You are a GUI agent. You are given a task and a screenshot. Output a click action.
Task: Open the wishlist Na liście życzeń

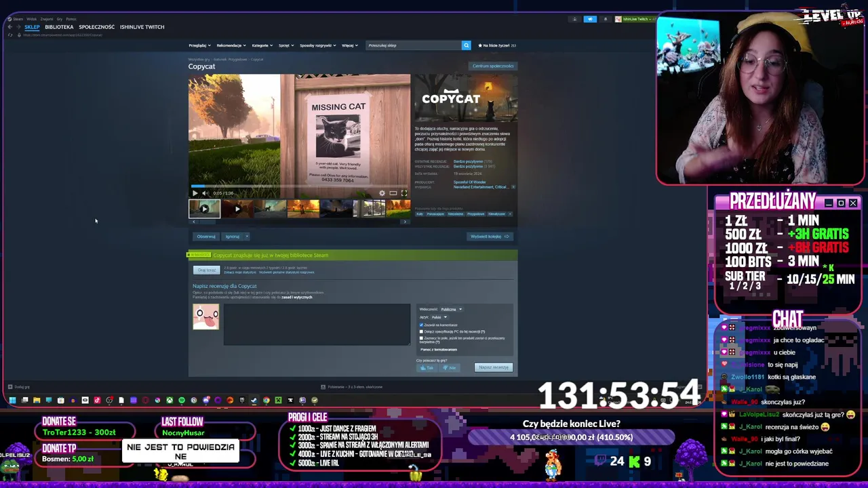[497, 45]
